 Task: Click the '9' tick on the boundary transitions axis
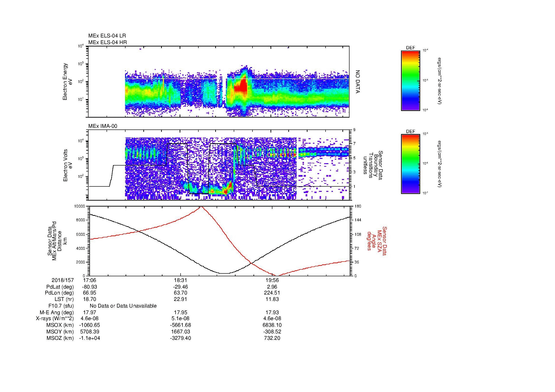pos(354,130)
